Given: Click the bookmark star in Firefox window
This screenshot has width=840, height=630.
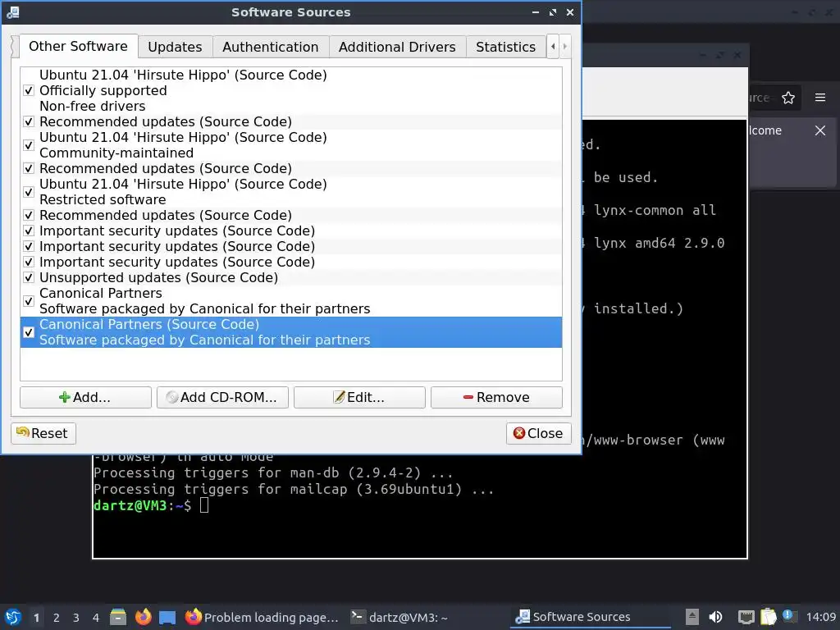Looking at the screenshot, I should 788,98.
